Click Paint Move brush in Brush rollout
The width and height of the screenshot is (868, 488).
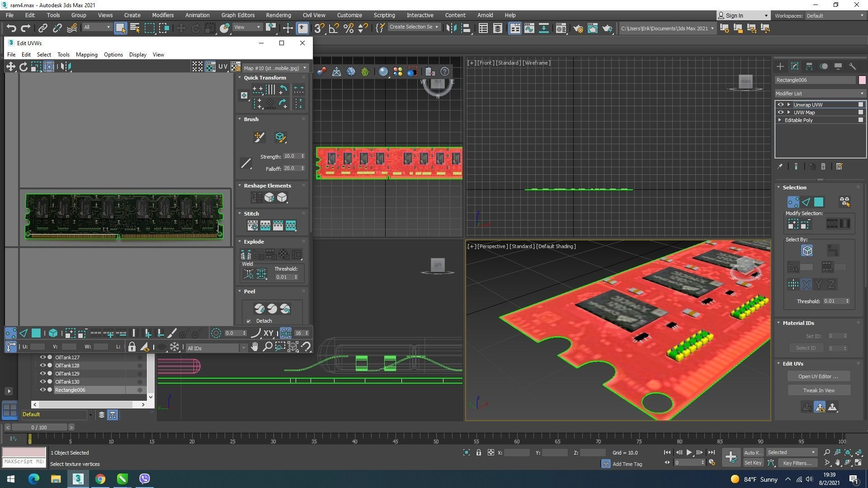(259, 137)
